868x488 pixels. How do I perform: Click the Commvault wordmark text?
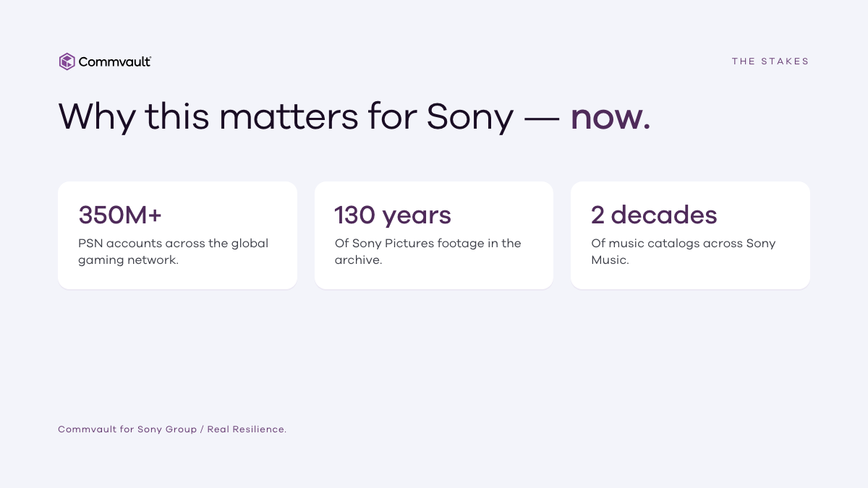[x=115, y=62]
